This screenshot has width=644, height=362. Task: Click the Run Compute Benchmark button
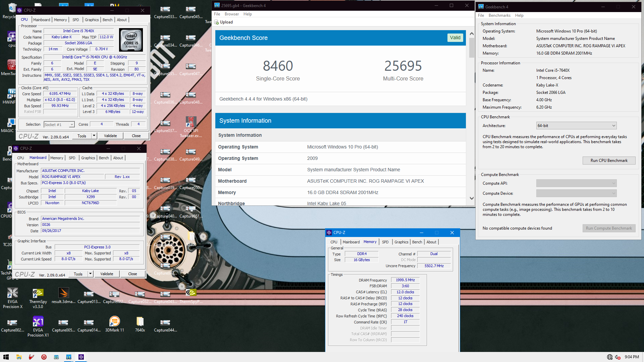click(609, 228)
